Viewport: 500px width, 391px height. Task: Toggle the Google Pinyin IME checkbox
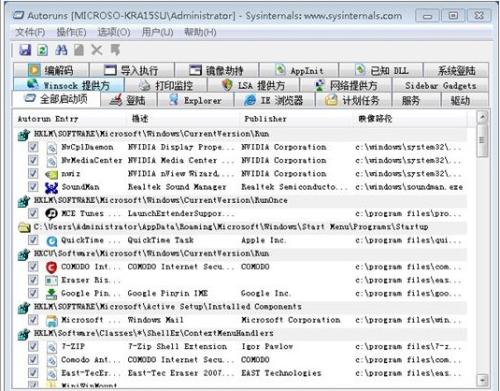tap(33, 293)
